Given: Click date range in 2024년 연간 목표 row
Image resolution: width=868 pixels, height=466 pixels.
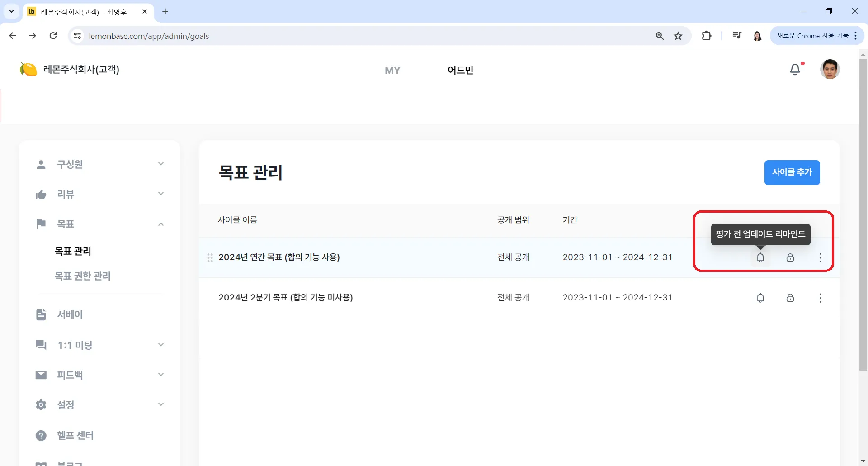Looking at the screenshot, I should click(x=618, y=257).
